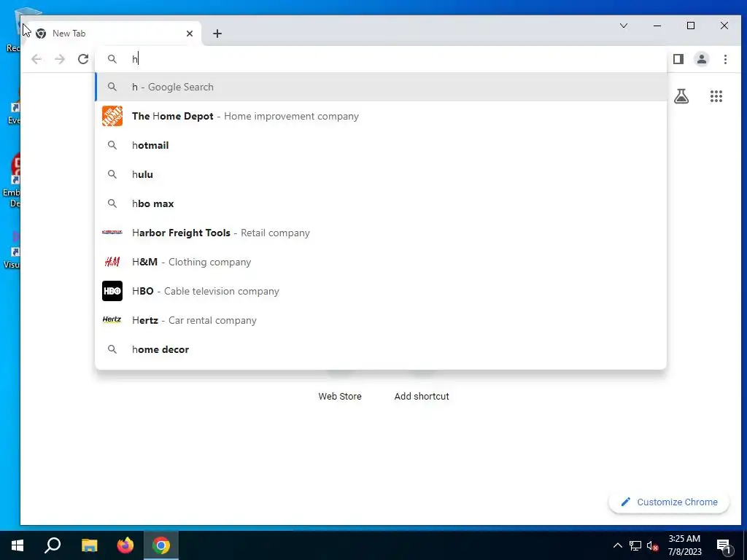747x560 pixels.
Task: Open the side panel icon
Action: 678,59
